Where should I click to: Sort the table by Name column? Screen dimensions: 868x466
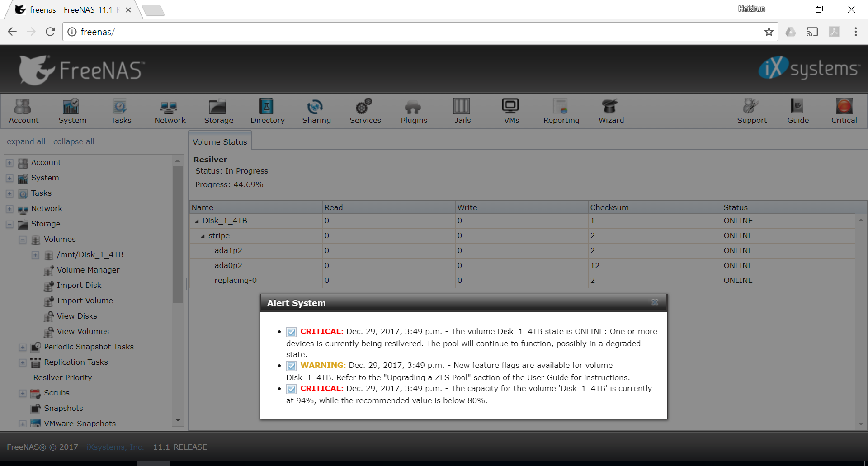(256, 207)
